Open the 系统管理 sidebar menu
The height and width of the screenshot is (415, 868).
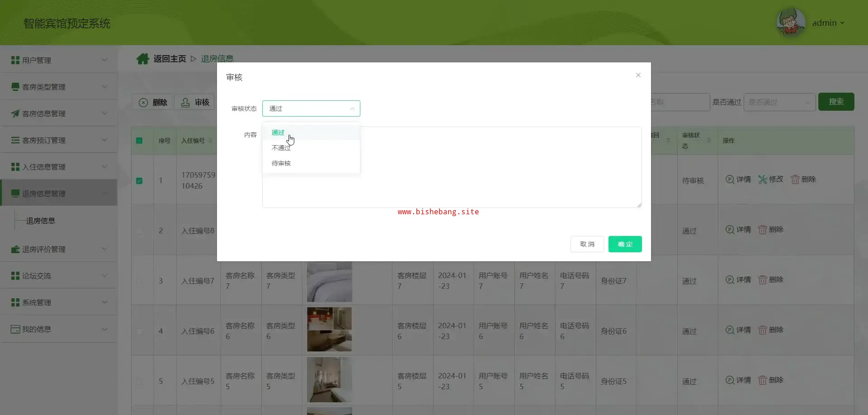[59, 302]
